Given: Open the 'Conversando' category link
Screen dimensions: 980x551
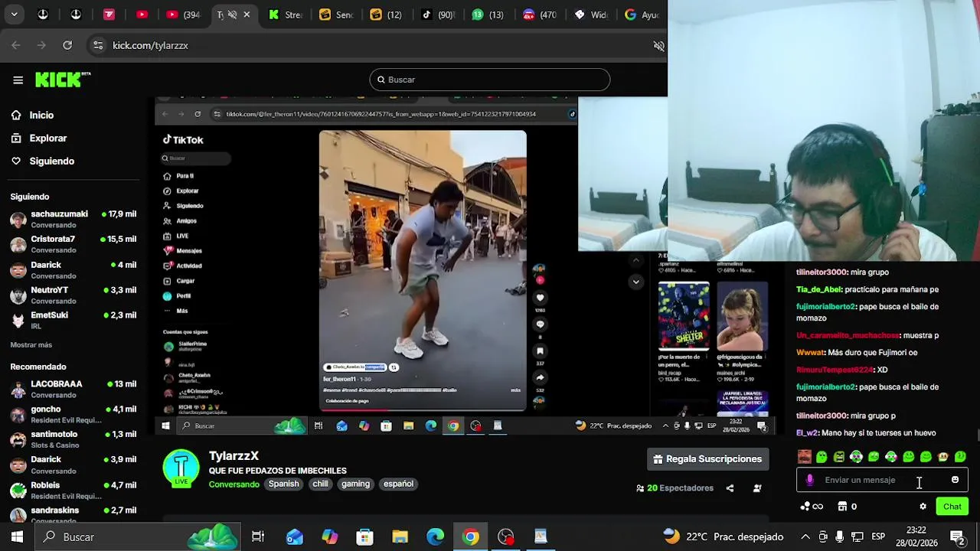Looking at the screenshot, I should tap(234, 484).
